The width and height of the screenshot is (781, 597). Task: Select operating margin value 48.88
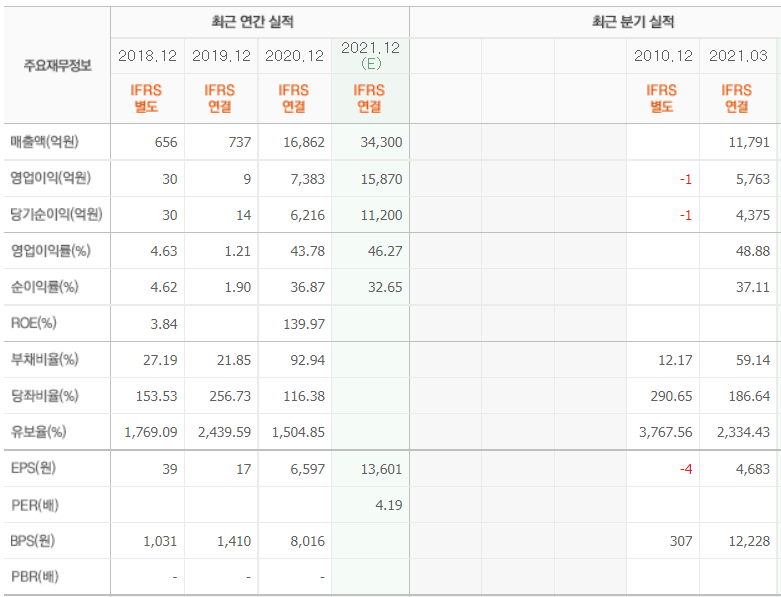tap(753, 251)
